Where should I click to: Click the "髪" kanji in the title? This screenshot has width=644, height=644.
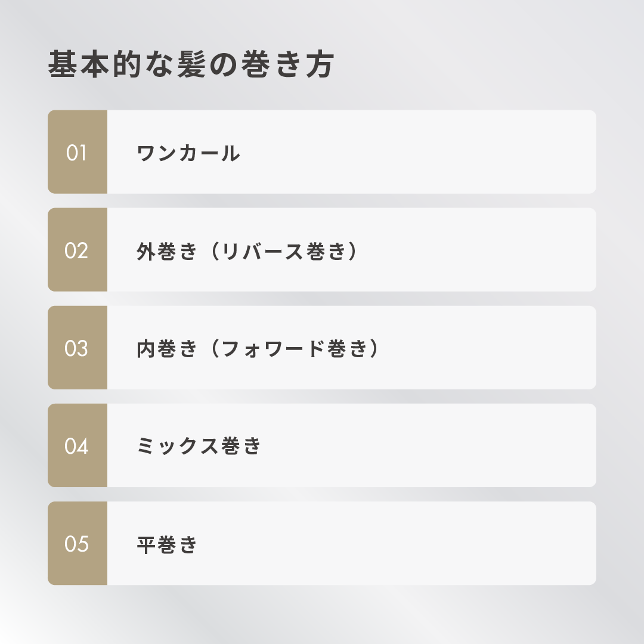191,65
